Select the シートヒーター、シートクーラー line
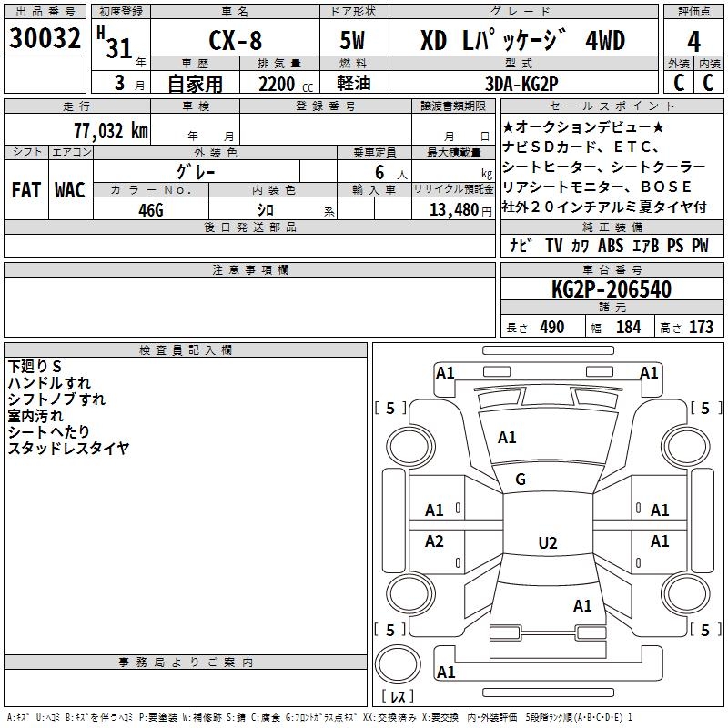Viewport: 728px width, 728px height. tap(604, 167)
